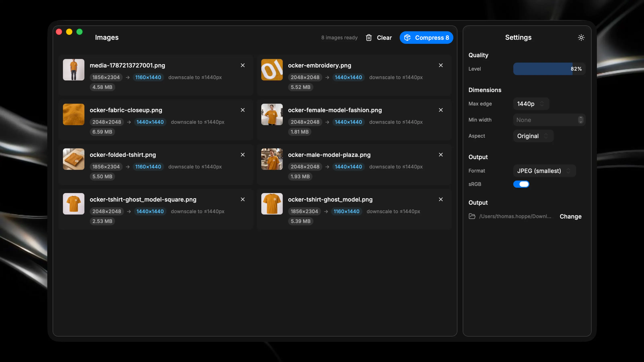Remove ocker-tshirt-ghost_model.png from the list
This screenshot has width=644, height=362.
[441, 199]
